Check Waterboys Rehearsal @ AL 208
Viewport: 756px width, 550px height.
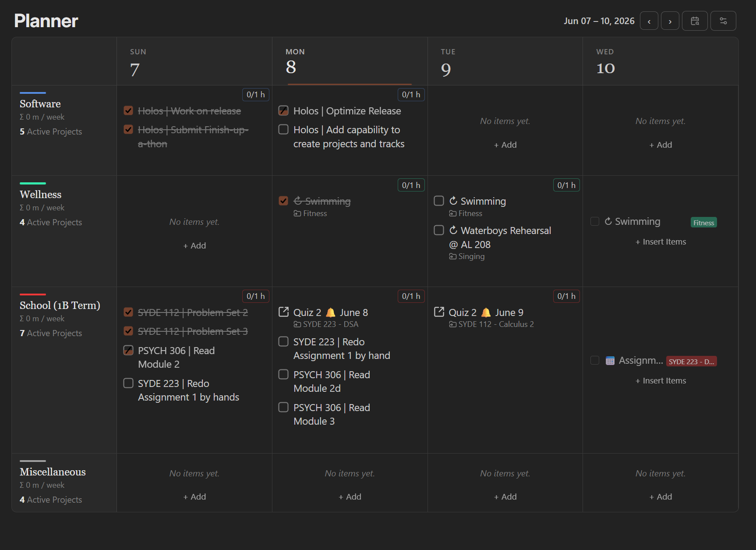439,230
